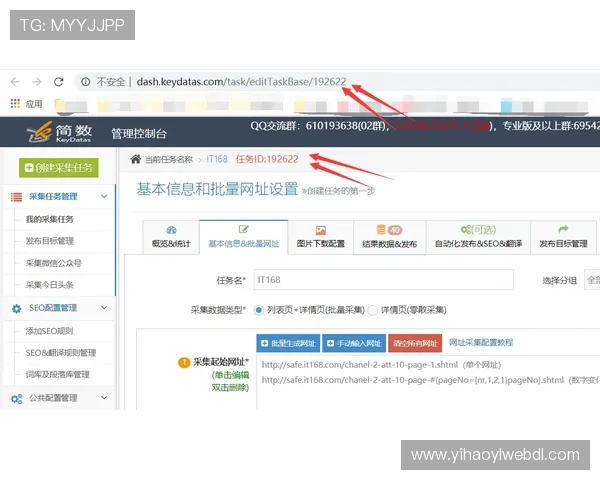Click the browser back arrow
The image size is (600, 480).
[15, 82]
